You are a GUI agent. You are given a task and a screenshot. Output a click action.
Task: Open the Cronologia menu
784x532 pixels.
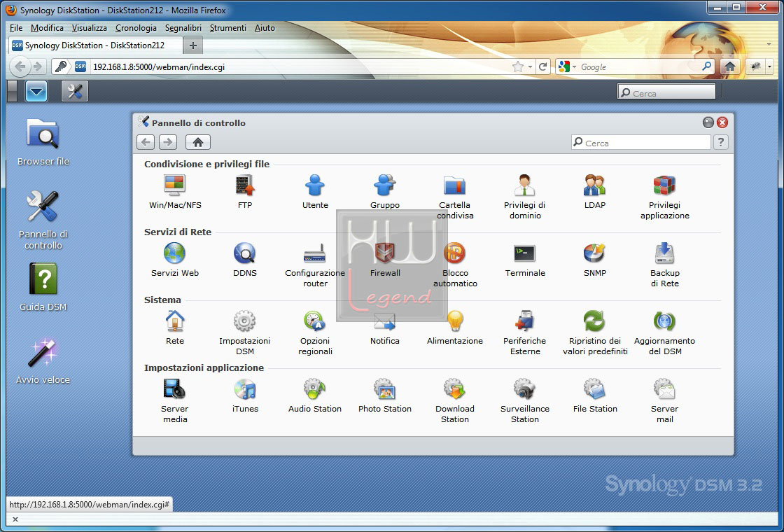click(x=136, y=28)
